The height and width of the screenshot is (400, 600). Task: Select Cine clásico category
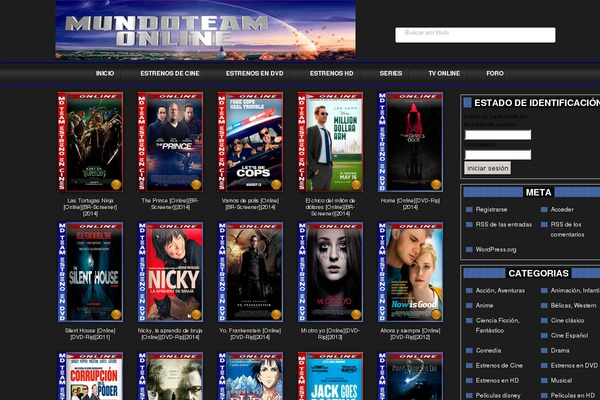pos(567,320)
